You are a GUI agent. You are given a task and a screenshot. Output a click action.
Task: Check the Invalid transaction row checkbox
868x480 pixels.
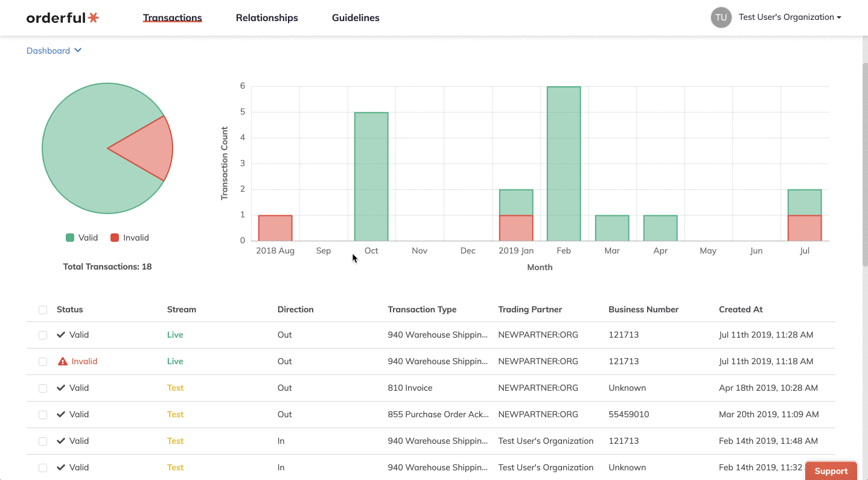[x=43, y=362]
